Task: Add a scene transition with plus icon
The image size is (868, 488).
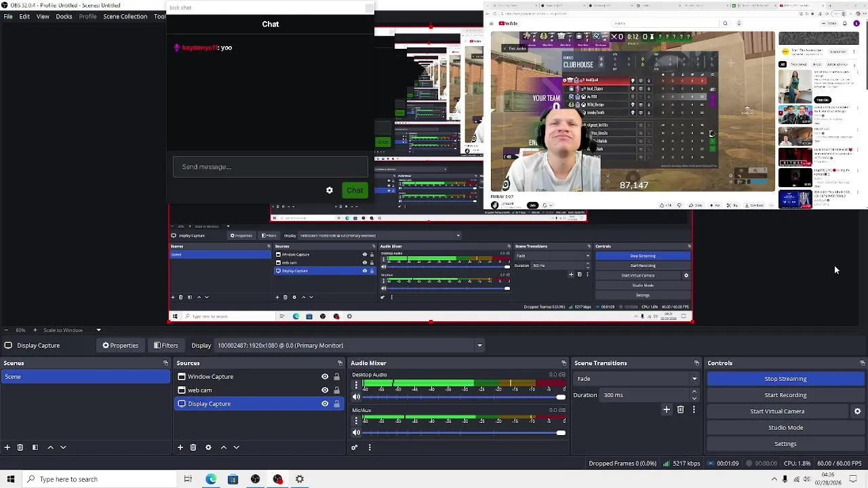Action: (x=667, y=409)
